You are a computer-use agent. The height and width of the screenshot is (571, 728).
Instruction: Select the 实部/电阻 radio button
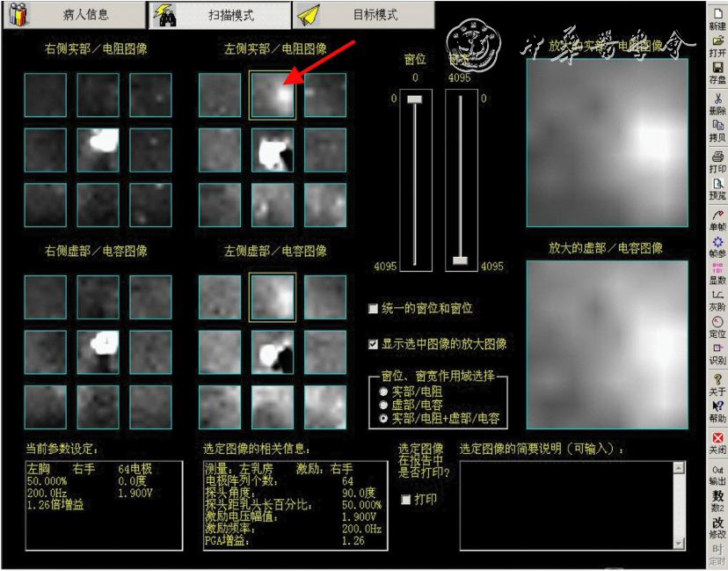point(383,391)
